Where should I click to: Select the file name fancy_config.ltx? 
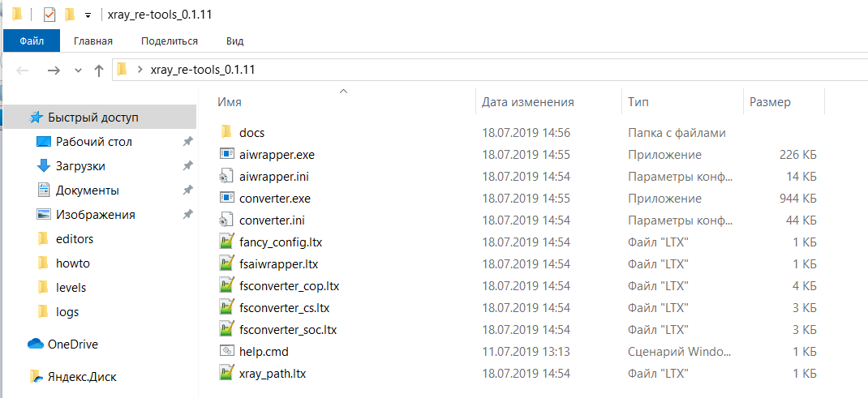coord(280,242)
